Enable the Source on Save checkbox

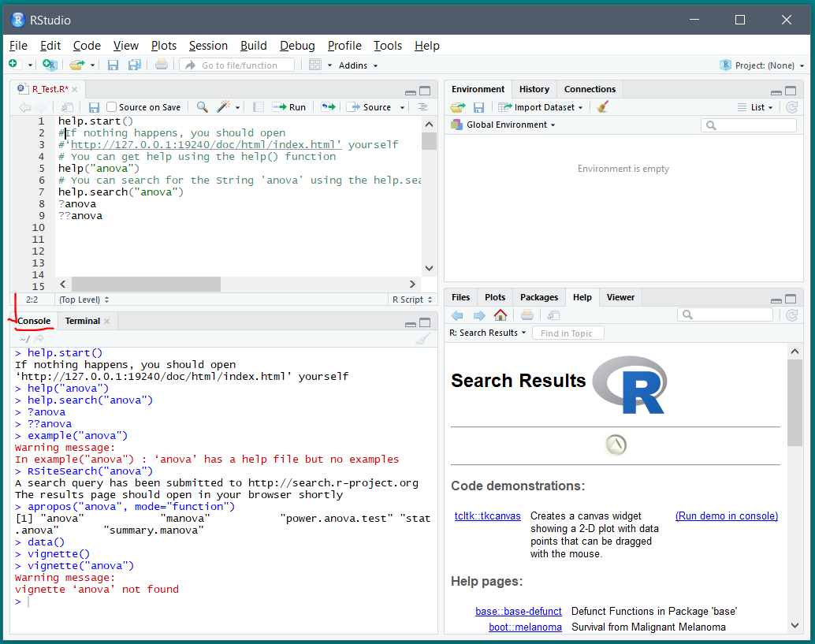click(112, 106)
